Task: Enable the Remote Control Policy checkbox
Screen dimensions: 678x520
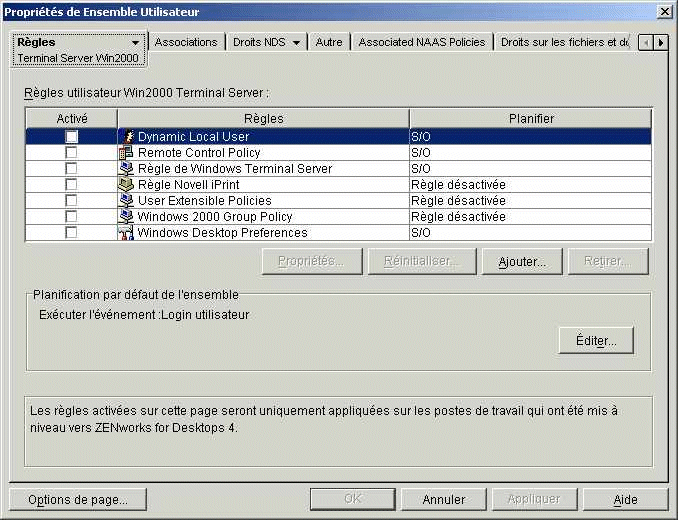Action: point(71,153)
